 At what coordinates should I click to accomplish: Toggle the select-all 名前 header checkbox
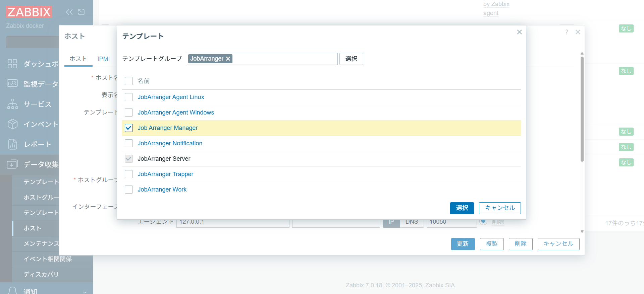point(129,81)
